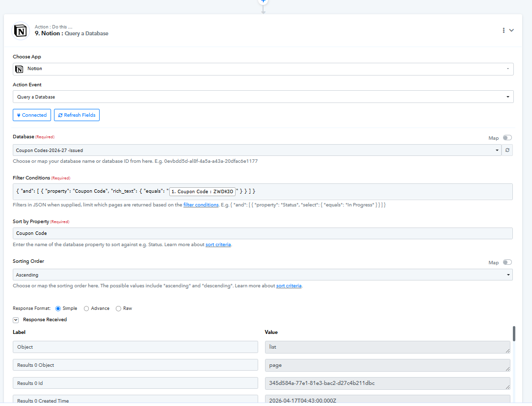Open the filter conditions link
Viewport: 532px width, 406px height.
click(201, 204)
